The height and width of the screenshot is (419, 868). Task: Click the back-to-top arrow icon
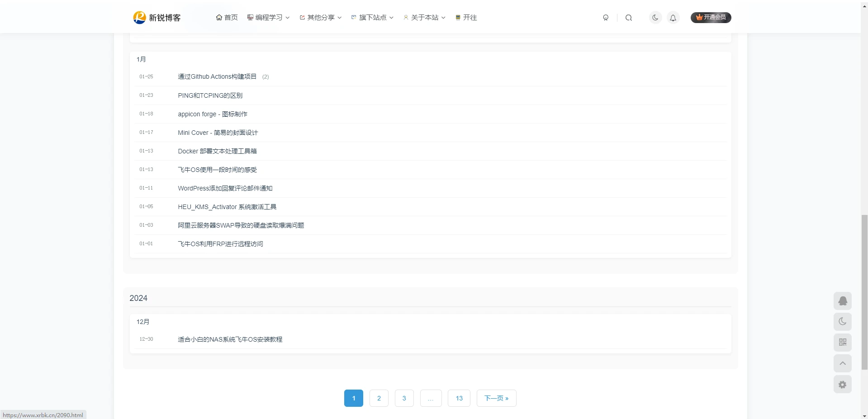(x=842, y=363)
